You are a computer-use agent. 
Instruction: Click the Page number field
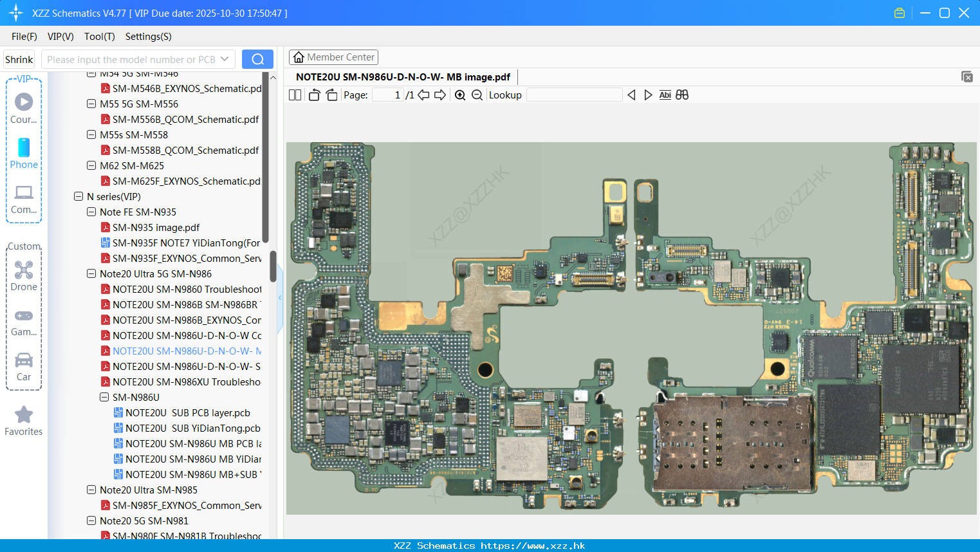(x=387, y=95)
